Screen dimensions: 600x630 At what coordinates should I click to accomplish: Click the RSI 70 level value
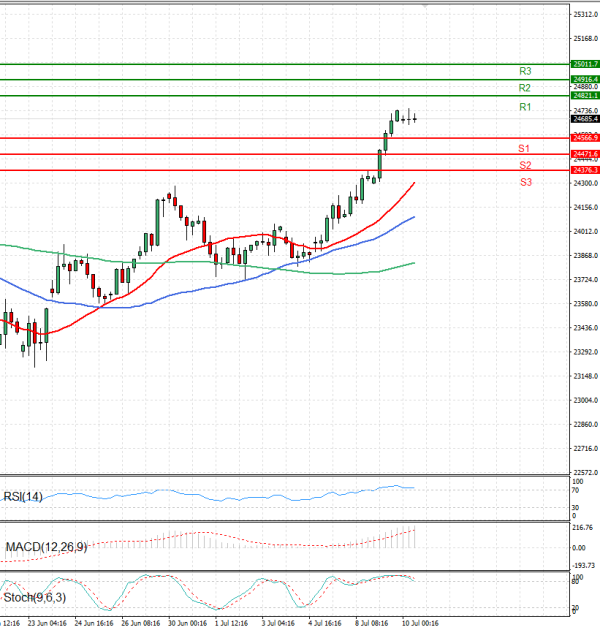point(575,491)
